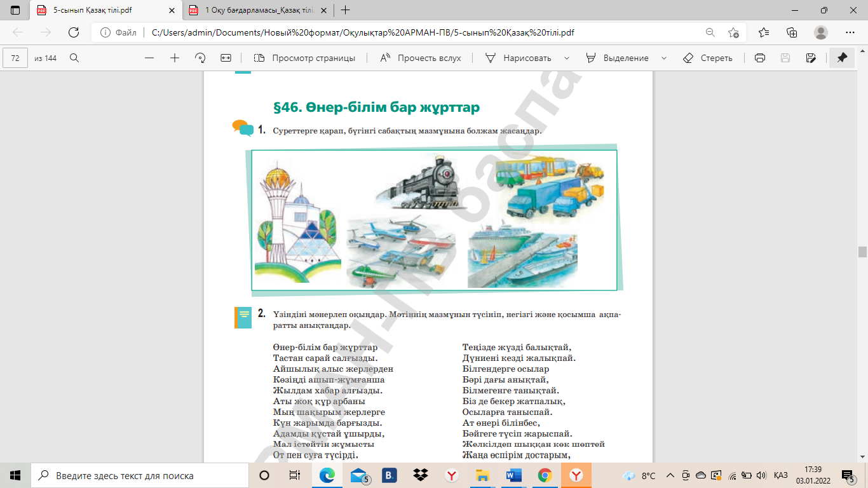Switch to Microsoft Word on taskbar

(513, 475)
